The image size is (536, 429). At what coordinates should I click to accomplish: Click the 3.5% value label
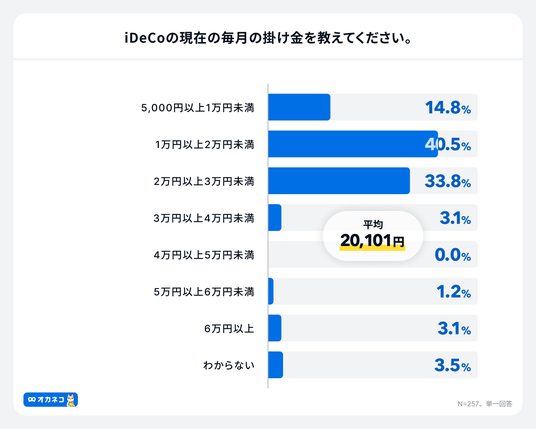click(453, 365)
